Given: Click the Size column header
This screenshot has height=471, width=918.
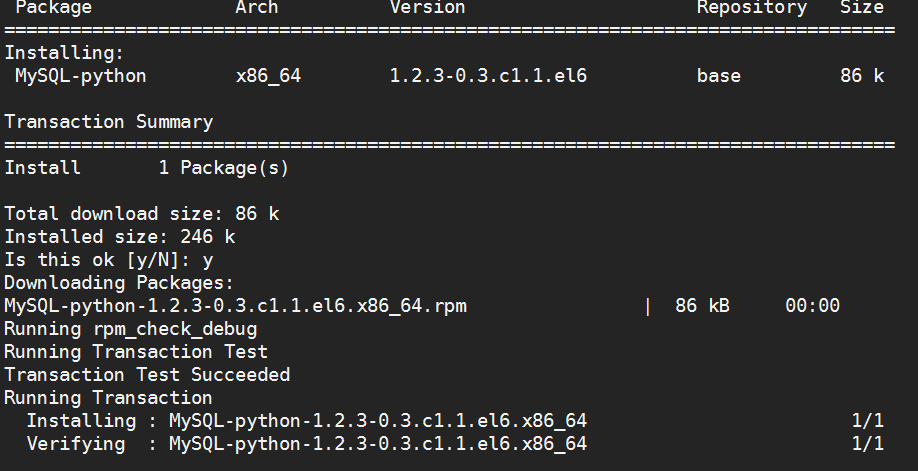Looking at the screenshot, I should pyautogui.click(x=862, y=8).
